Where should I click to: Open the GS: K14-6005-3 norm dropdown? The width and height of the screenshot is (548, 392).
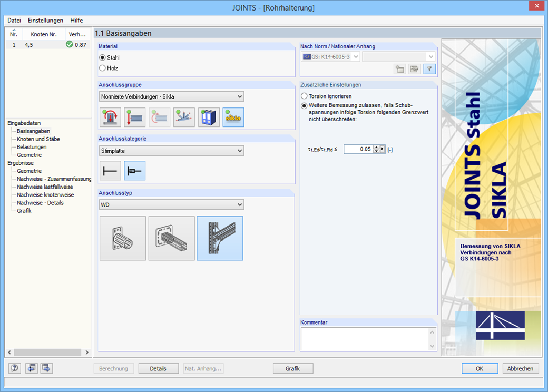(330, 56)
